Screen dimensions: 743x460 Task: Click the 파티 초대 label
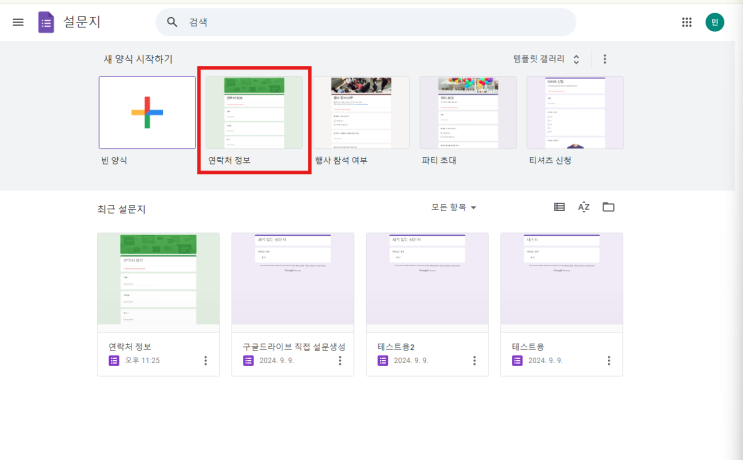click(439, 160)
